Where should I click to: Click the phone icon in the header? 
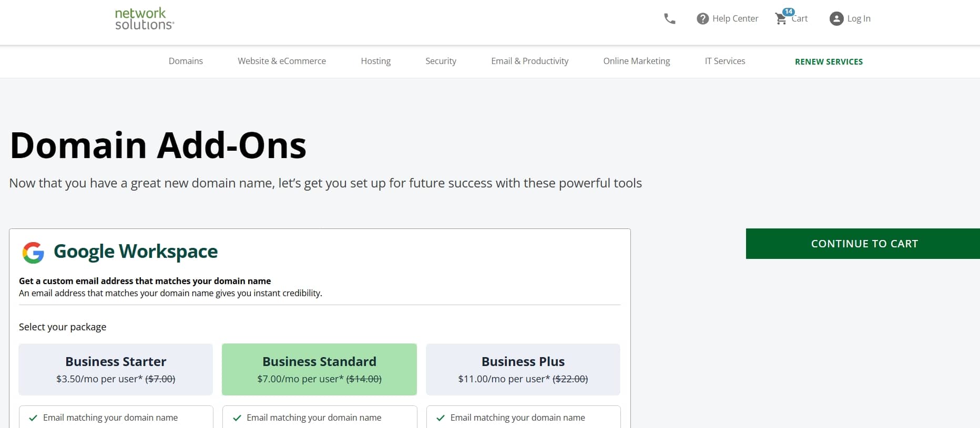tap(669, 18)
